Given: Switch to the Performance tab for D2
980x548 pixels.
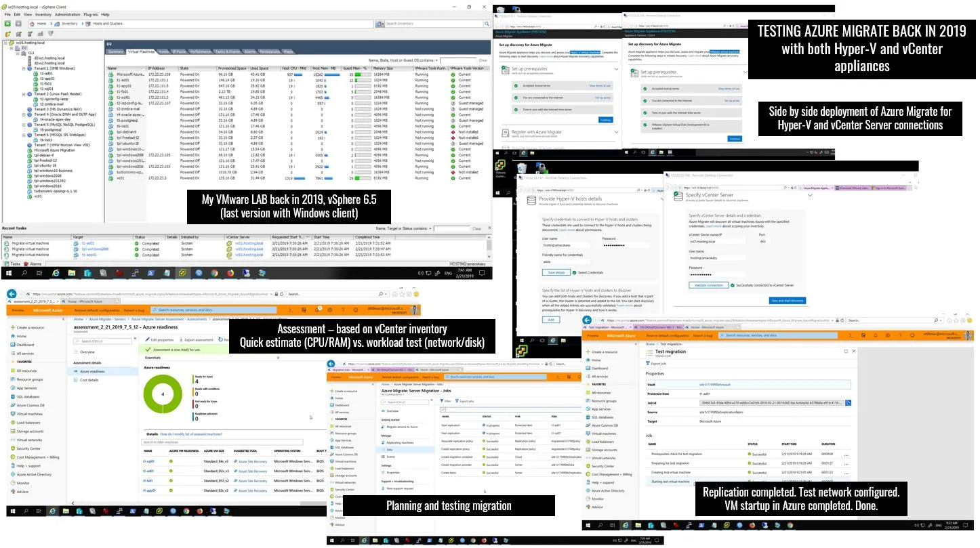Looking at the screenshot, I should pyautogui.click(x=200, y=51).
